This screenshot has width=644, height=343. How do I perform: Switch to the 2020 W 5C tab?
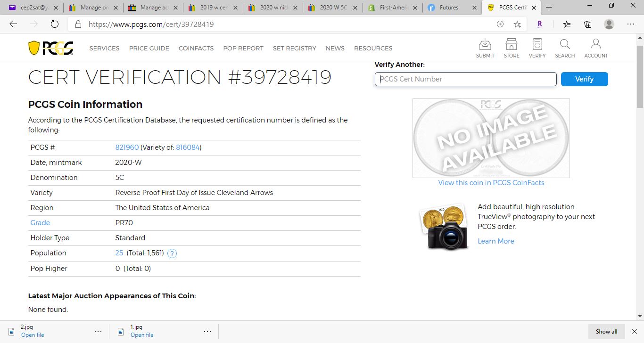coord(332,8)
